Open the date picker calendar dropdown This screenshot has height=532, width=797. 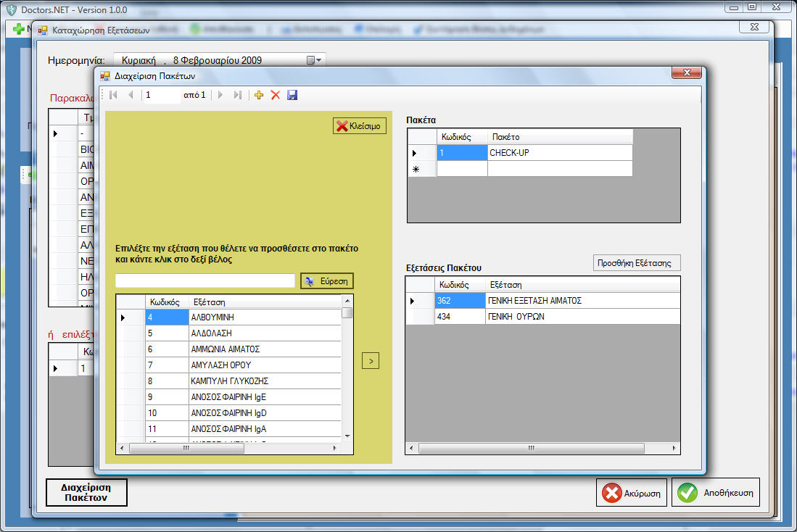pos(314,60)
